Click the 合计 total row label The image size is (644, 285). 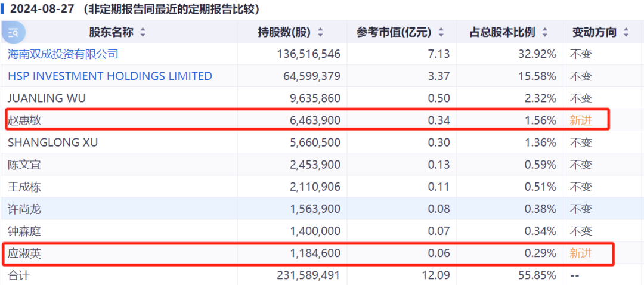click(x=18, y=275)
